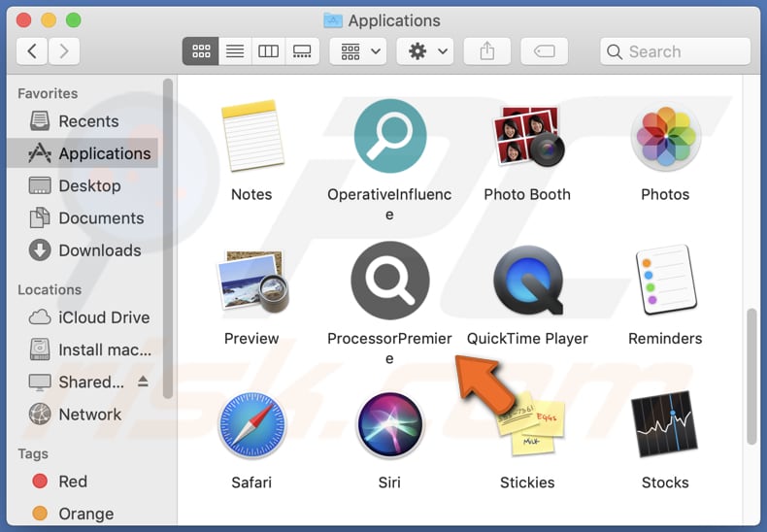
Task: Go back with the left chevron button
Action: [x=32, y=50]
